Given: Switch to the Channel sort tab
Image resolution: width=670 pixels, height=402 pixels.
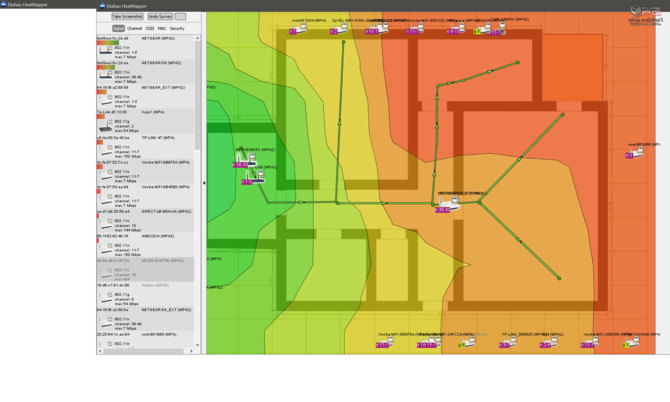Looking at the screenshot, I should tap(135, 29).
